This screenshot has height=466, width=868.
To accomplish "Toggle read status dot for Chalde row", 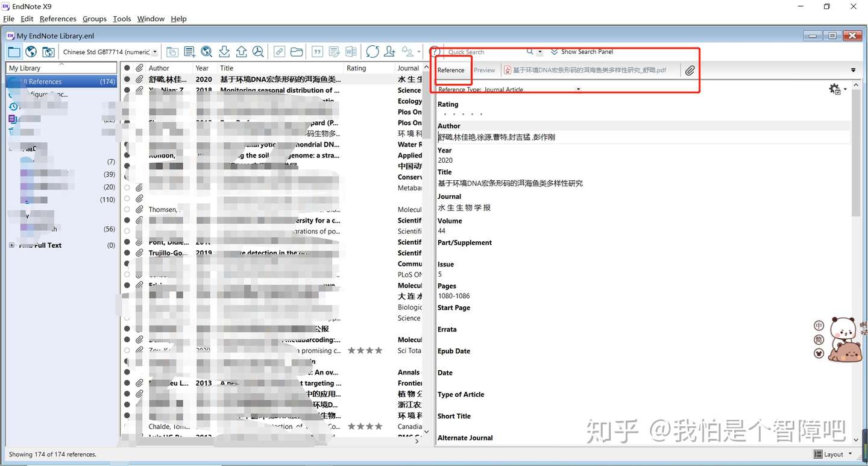I will [127, 426].
